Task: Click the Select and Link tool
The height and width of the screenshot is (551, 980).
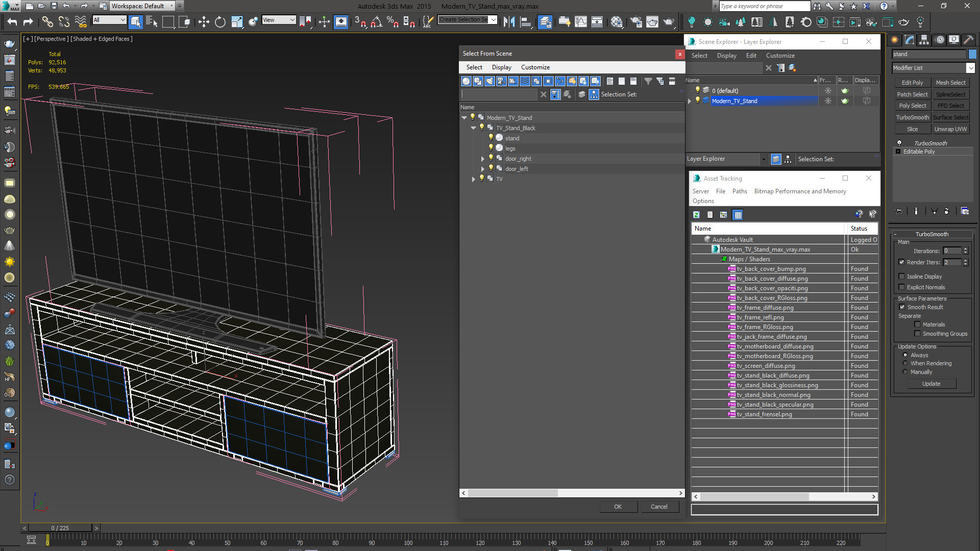Action: coord(47,21)
